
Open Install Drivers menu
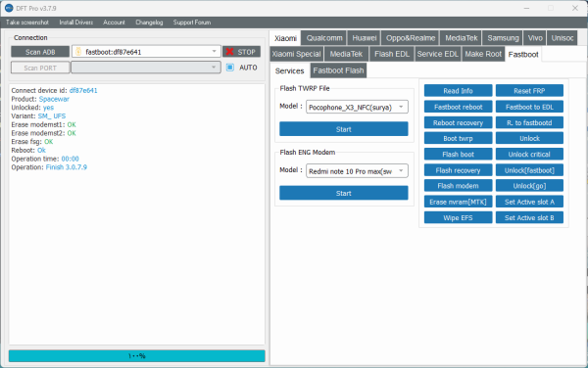[76, 23]
